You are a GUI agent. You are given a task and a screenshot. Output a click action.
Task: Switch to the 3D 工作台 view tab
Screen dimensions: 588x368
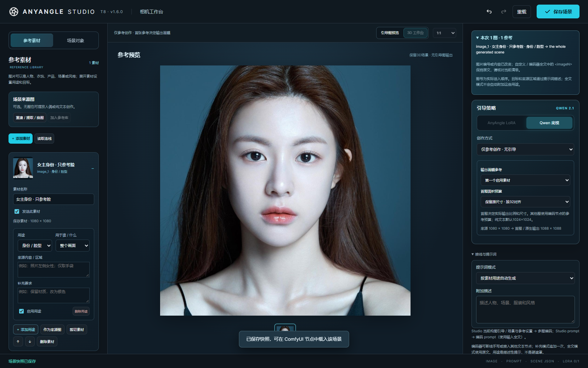[x=415, y=33]
